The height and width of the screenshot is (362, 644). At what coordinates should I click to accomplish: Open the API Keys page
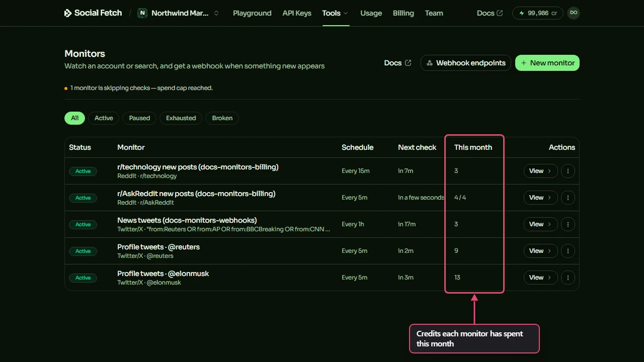[297, 13]
